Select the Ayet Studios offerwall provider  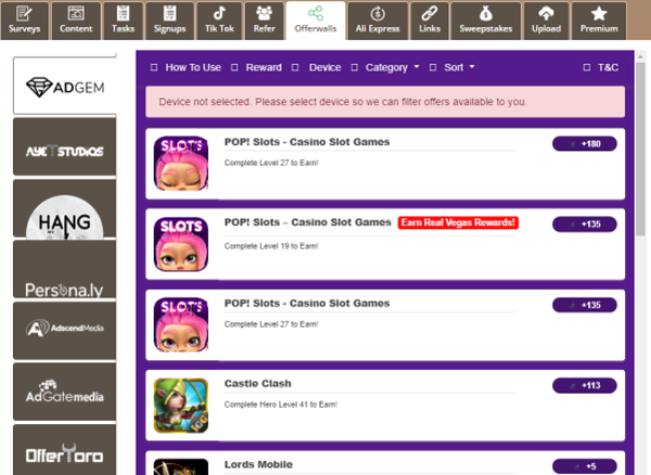[65, 147]
